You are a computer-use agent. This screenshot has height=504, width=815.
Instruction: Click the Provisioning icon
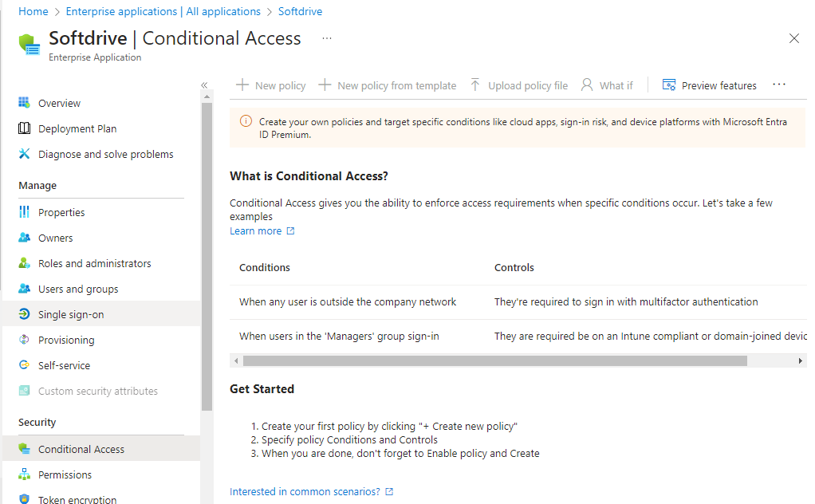(24, 339)
